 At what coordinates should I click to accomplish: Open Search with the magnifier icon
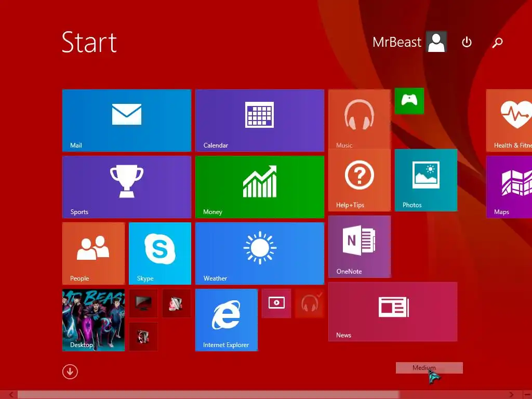point(497,43)
